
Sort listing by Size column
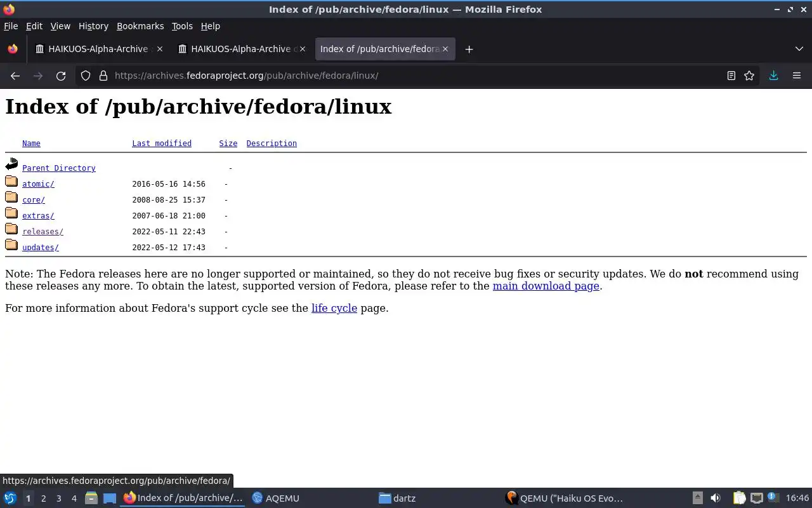(x=228, y=144)
